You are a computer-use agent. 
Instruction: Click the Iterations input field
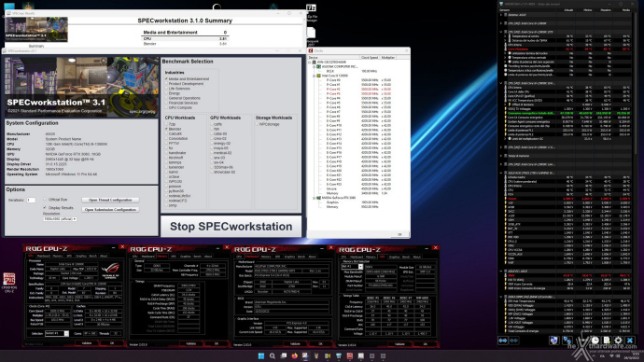[31, 200]
